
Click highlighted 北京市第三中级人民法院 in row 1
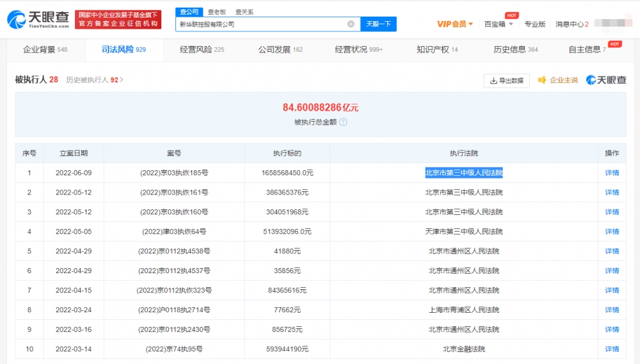(x=463, y=173)
